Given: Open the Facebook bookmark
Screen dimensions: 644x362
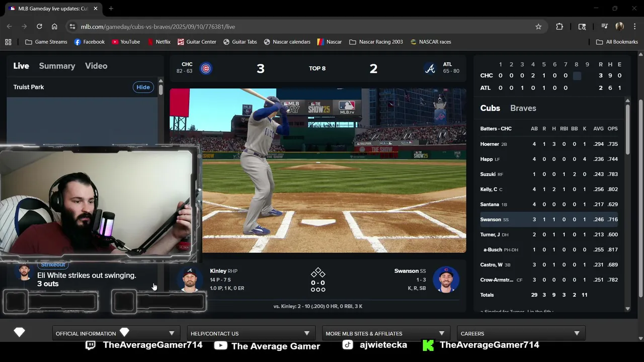Looking at the screenshot, I should (x=90, y=42).
